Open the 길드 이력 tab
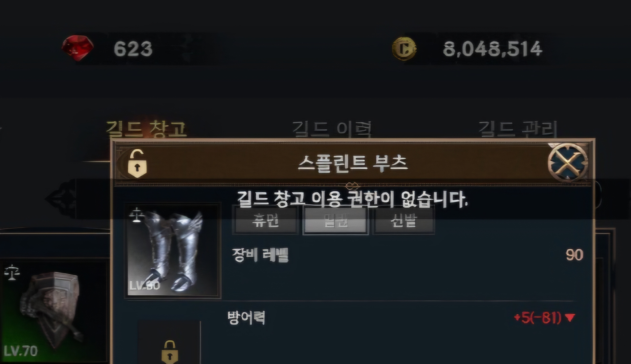 coord(332,129)
